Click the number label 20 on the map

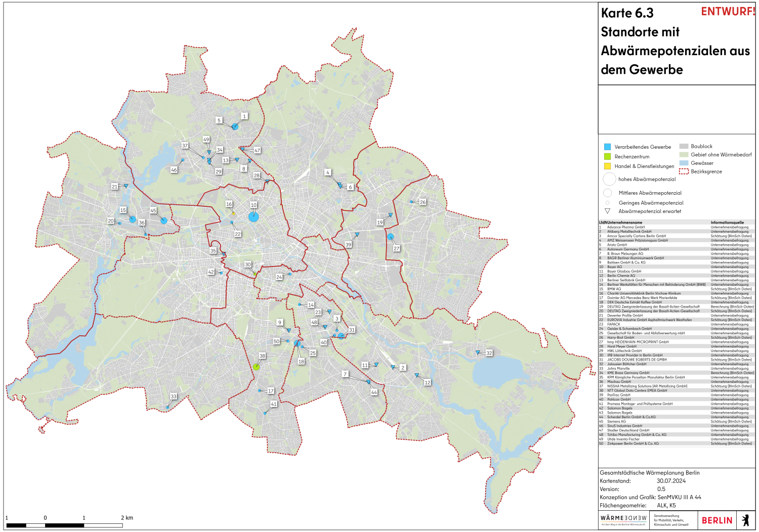[x=111, y=221]
